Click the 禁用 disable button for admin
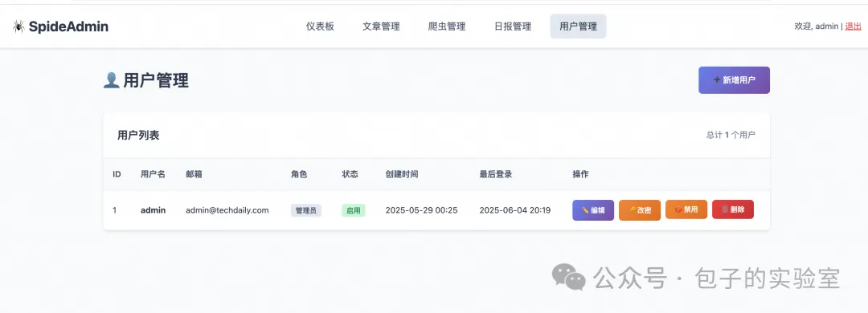The height and width of the screenshot is (313, 868). 686,209
